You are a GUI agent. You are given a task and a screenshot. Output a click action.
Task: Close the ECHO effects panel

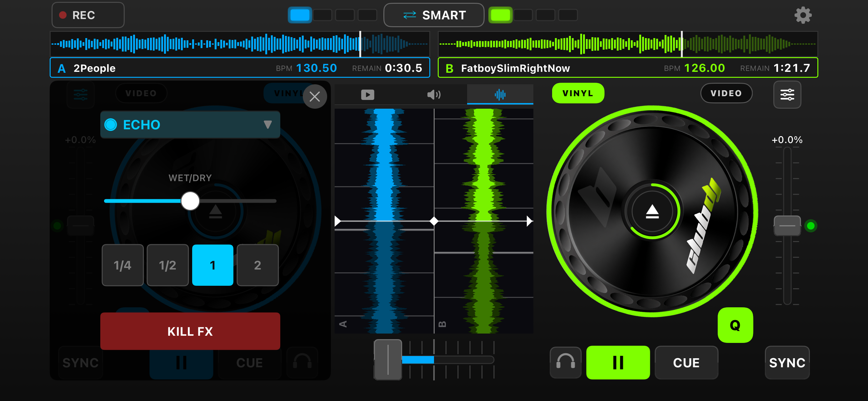coord(315,97)
